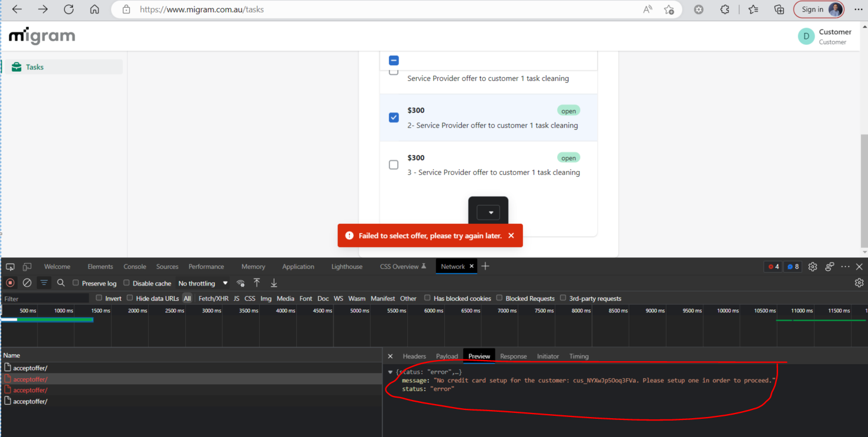Check Hide data URLs
Screen dimensions: 868x437
tap(129, 298)
